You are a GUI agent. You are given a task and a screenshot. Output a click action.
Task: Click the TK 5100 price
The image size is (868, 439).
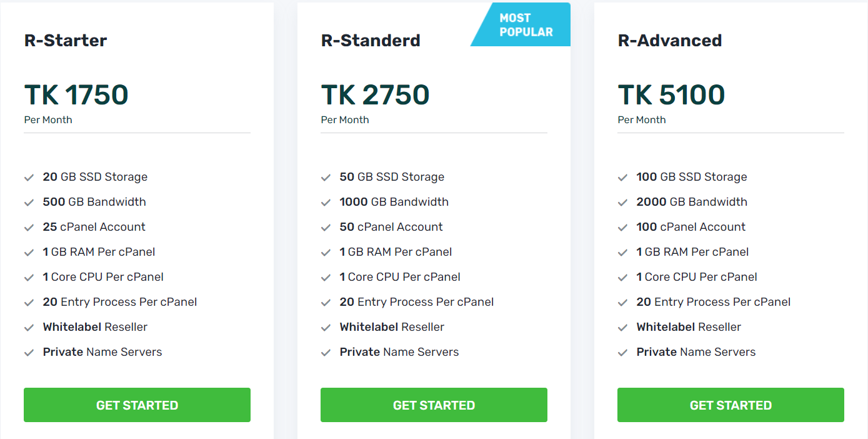pos(671,95)
